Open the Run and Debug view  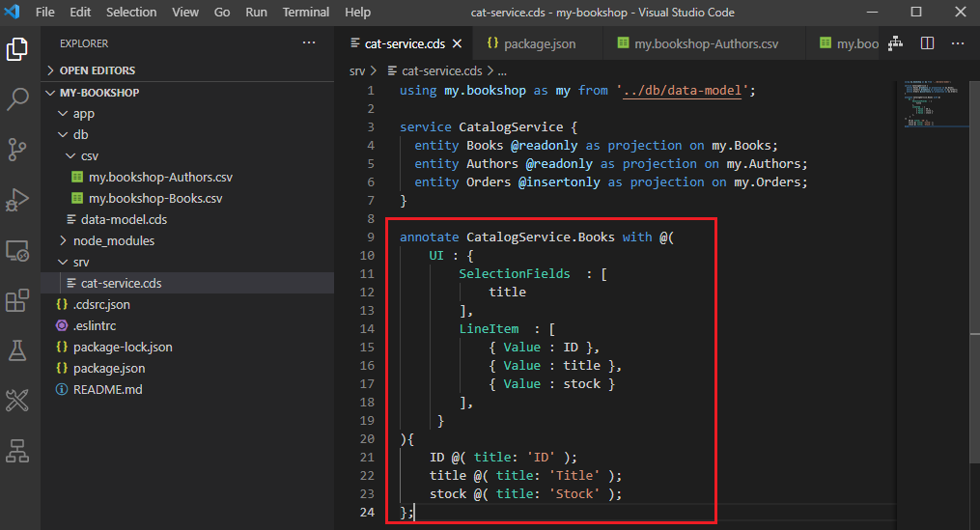(x=18, y=200)
